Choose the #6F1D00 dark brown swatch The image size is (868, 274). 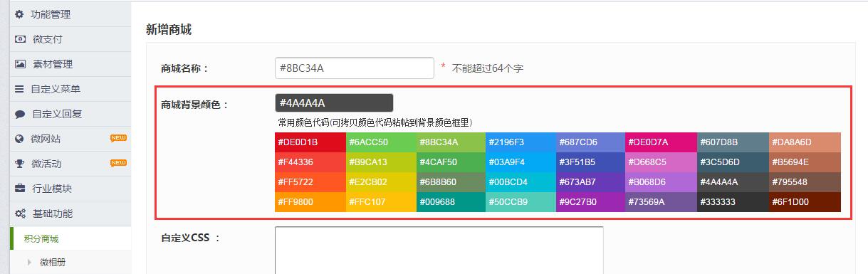805,201
